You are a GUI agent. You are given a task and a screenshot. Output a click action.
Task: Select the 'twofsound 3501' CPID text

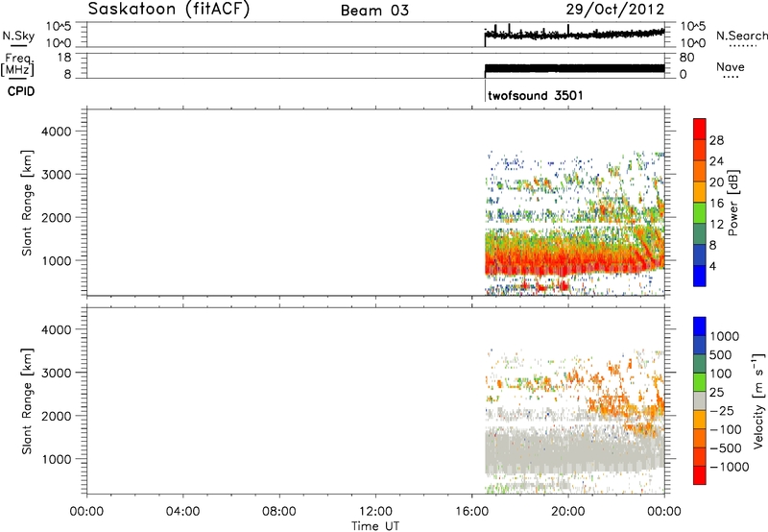(x=536, y=95)
